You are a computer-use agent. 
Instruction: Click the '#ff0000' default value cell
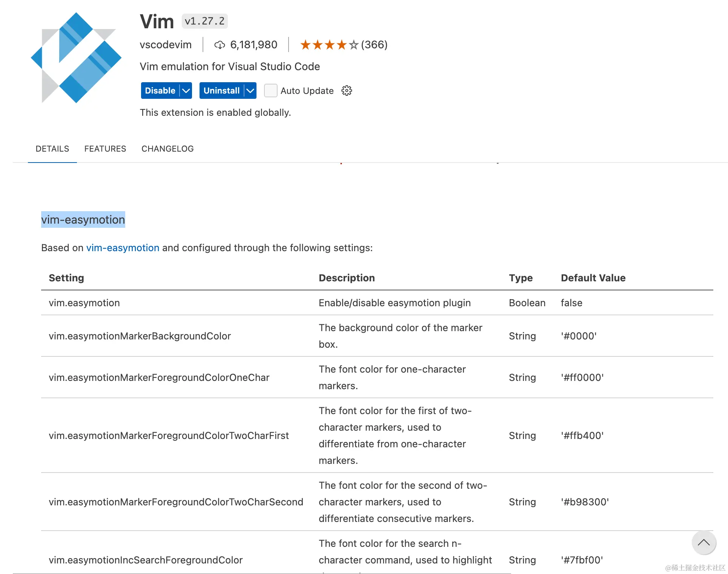[x=582, y=378]
